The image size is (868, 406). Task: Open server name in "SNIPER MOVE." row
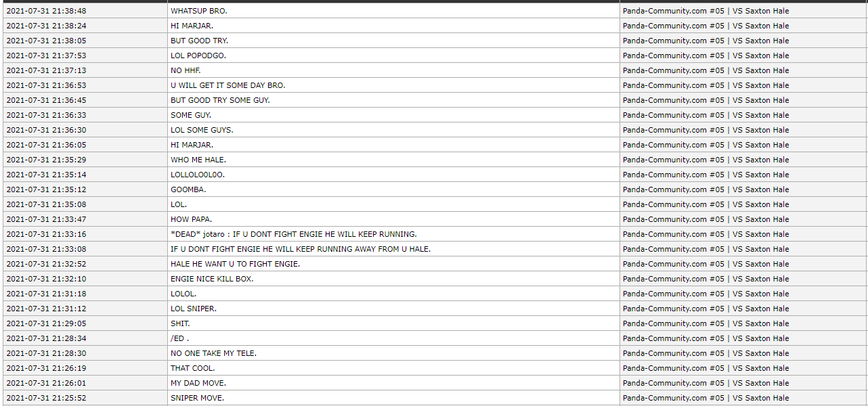(706, 398)
